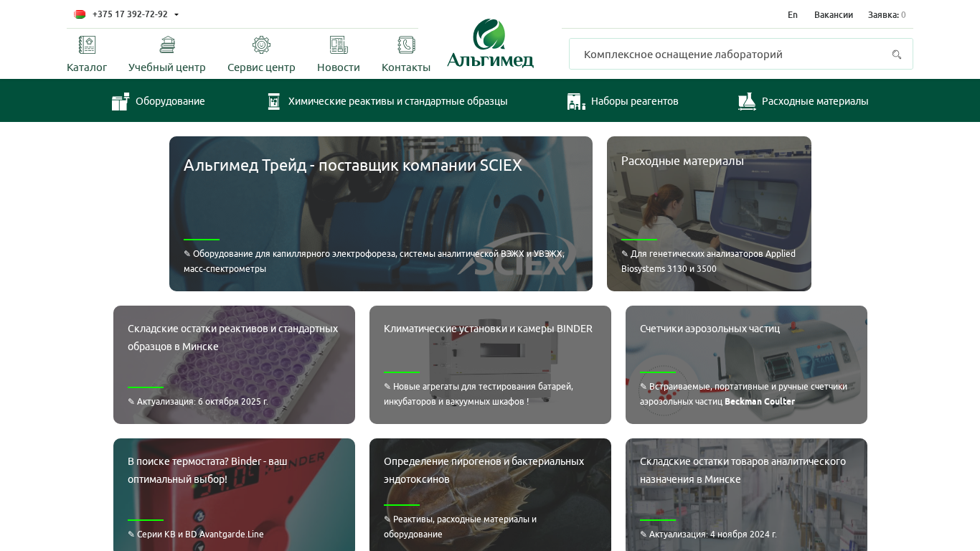The image size is (980, 551).
Task: Switch language to En
Action: pyautogui.click(x=793, y=14)
